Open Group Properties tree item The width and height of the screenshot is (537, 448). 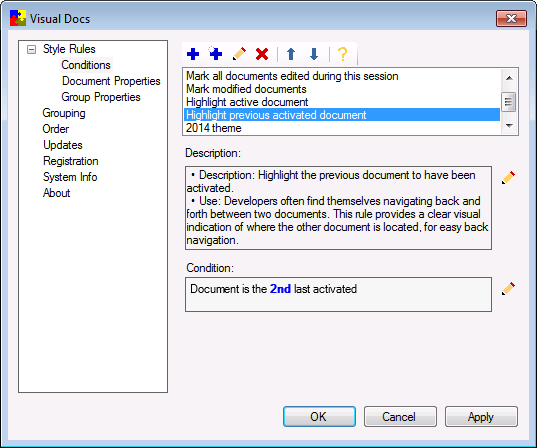click(101, 97)
